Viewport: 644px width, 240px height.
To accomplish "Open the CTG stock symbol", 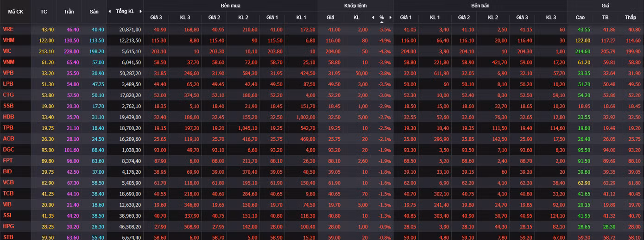I will point(8,95).
